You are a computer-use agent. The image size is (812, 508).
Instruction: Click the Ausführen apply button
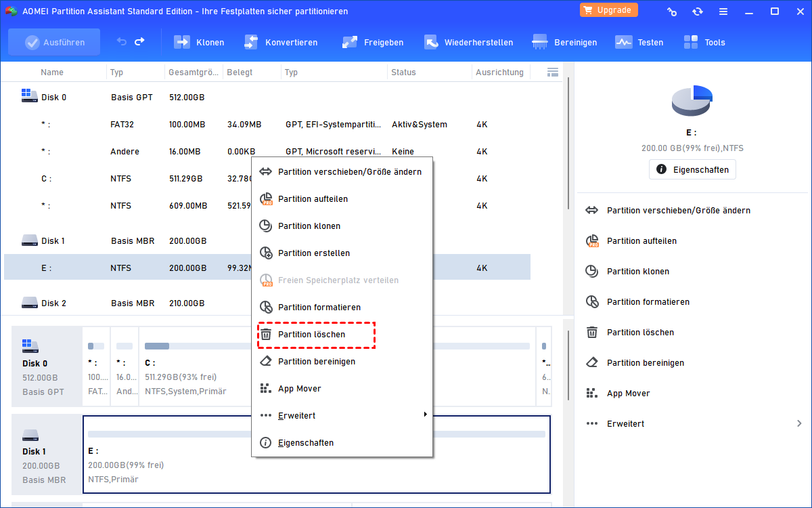coord(54,42)
